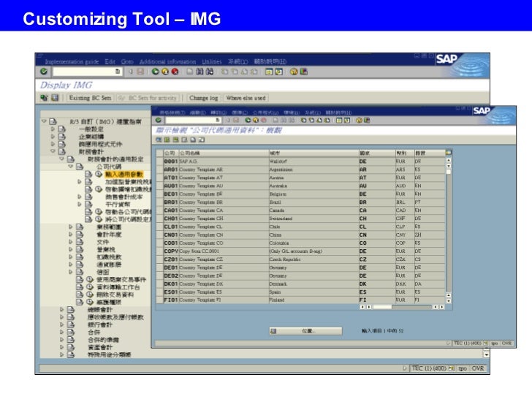Click up arrow at top of table's vertical scrollbar

[449, 160]
